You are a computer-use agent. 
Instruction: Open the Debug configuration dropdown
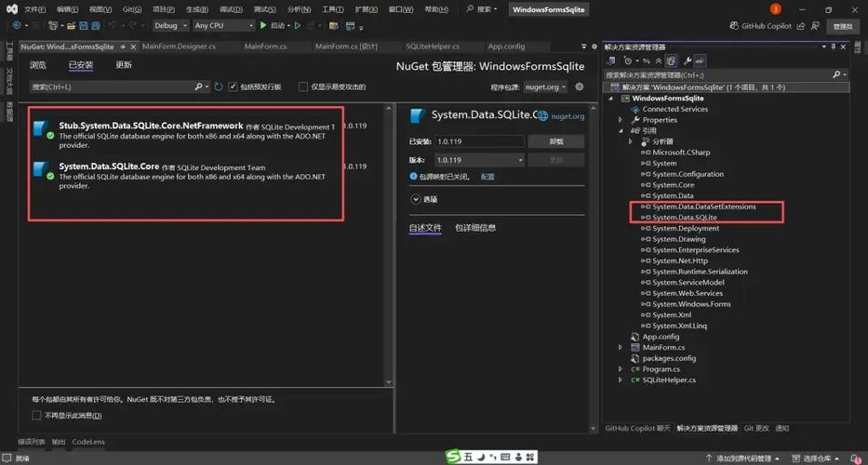pos(170,25)
